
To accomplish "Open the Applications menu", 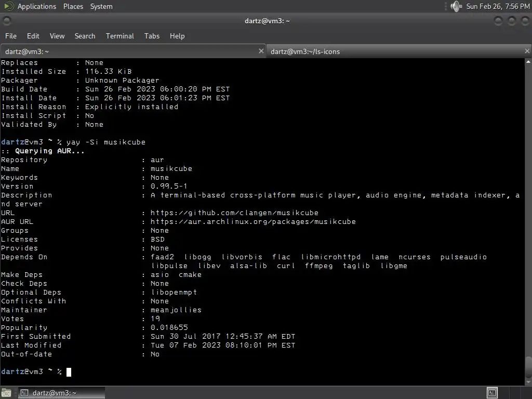I will click(x=37, y=6).
